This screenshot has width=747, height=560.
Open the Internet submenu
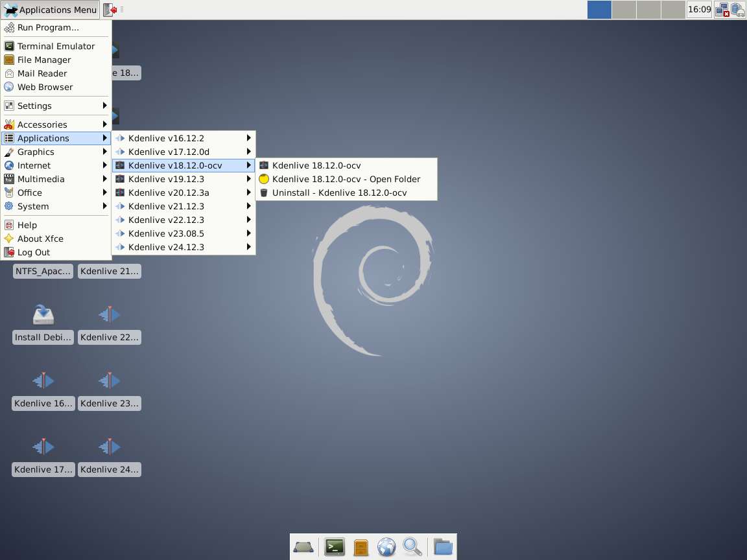(56, 165)
